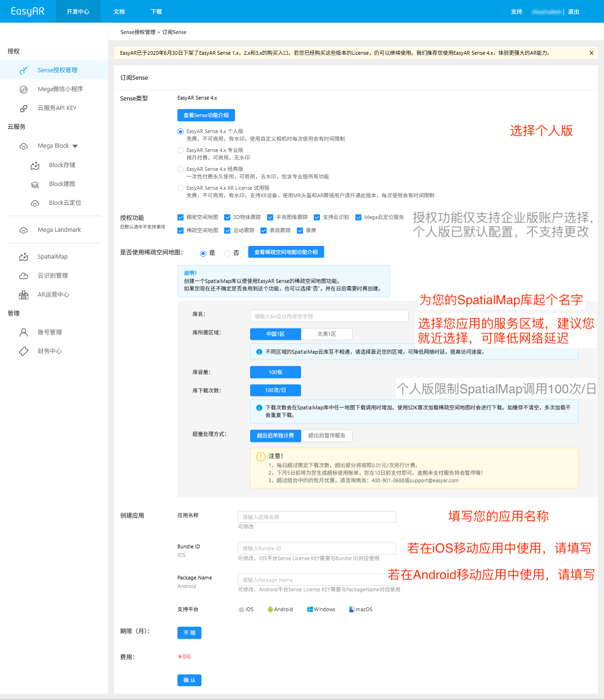Click the Mega微信小程序 icon
This screenshot has height=700, width=604.
click(24, 89)
